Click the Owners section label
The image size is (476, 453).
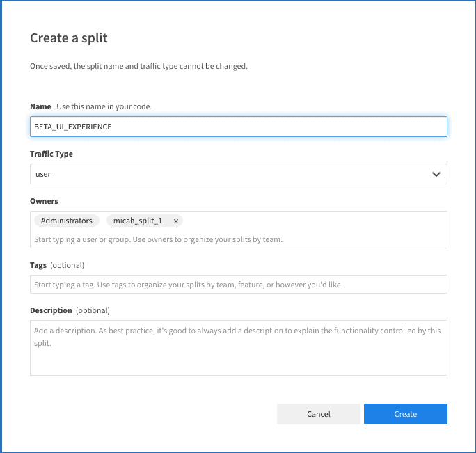pyautogui.click(x=44, y=201)
